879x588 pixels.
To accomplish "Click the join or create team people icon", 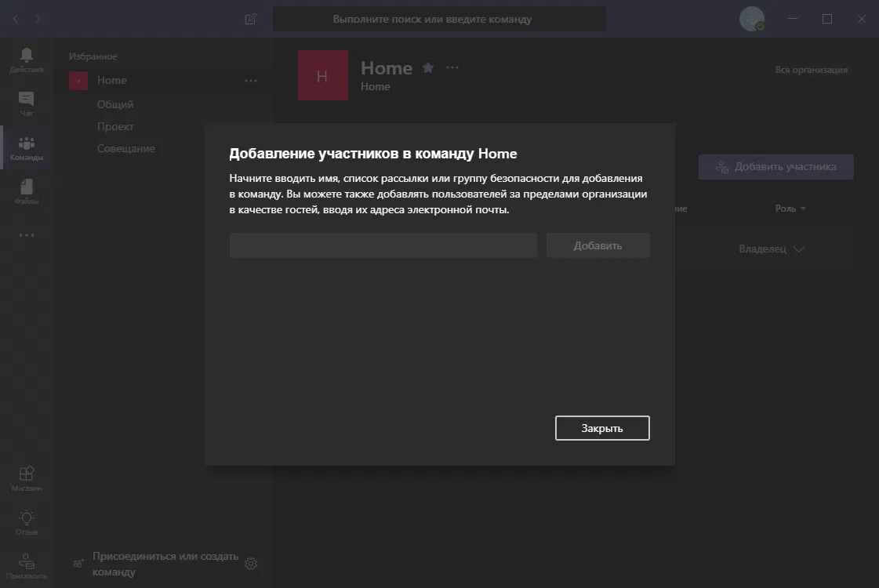I will (x=78, y=563).
